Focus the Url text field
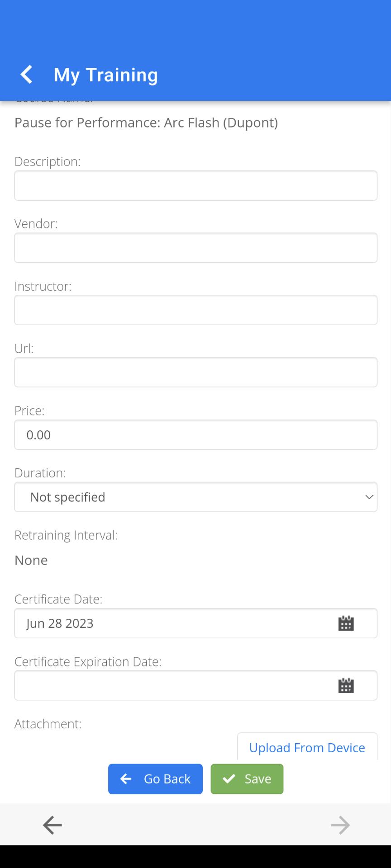391x868 pixels. tap(196, 372)
